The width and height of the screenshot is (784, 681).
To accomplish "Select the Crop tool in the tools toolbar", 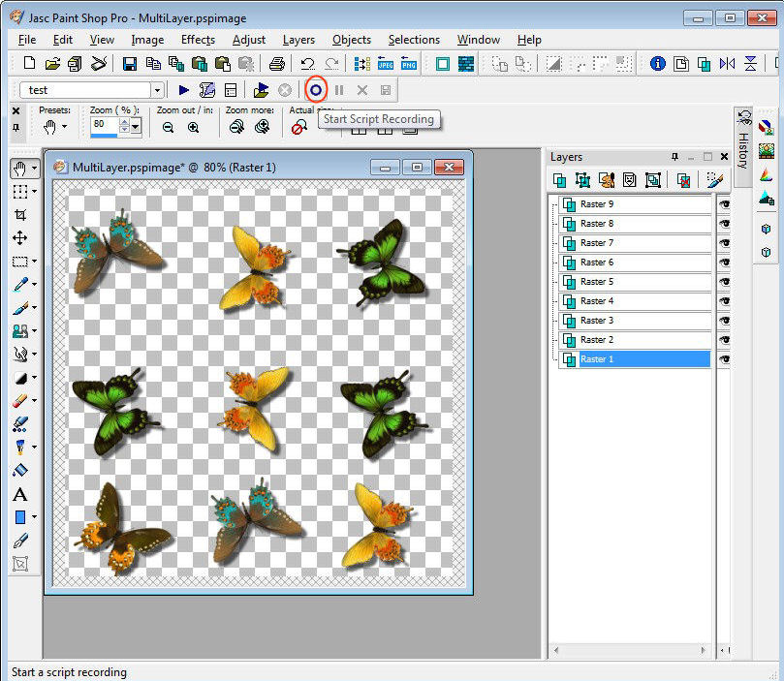I will click(x=19, y=215).
